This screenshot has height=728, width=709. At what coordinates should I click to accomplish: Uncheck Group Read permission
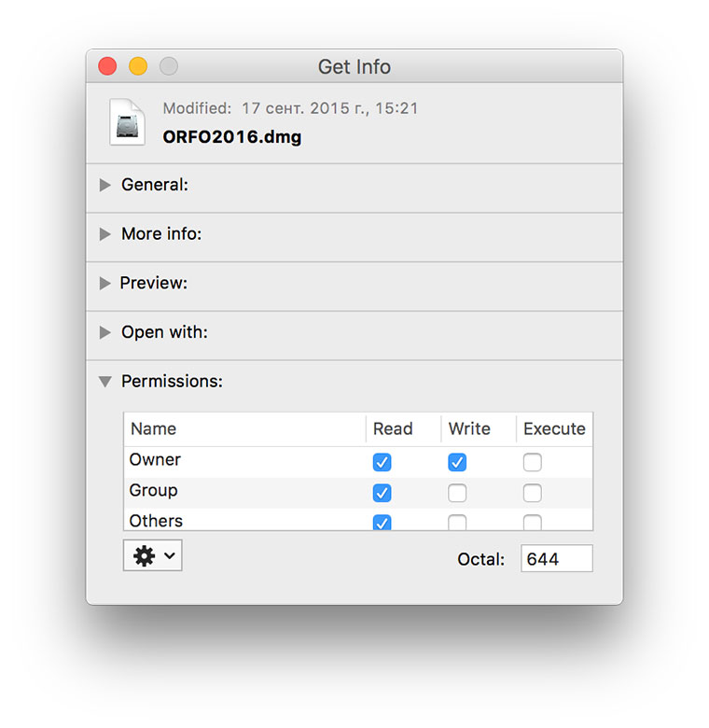(382, 493)
